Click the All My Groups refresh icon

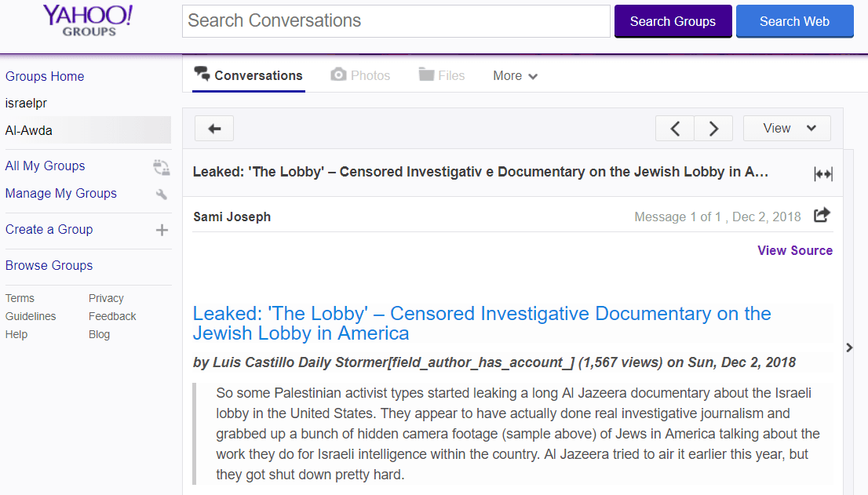[x=162, y=167]
